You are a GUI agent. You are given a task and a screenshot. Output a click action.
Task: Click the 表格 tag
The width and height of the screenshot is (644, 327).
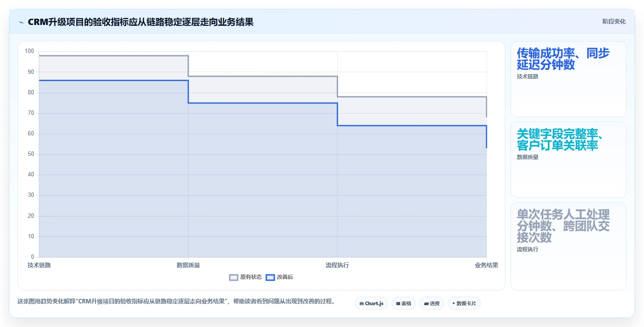403,303
